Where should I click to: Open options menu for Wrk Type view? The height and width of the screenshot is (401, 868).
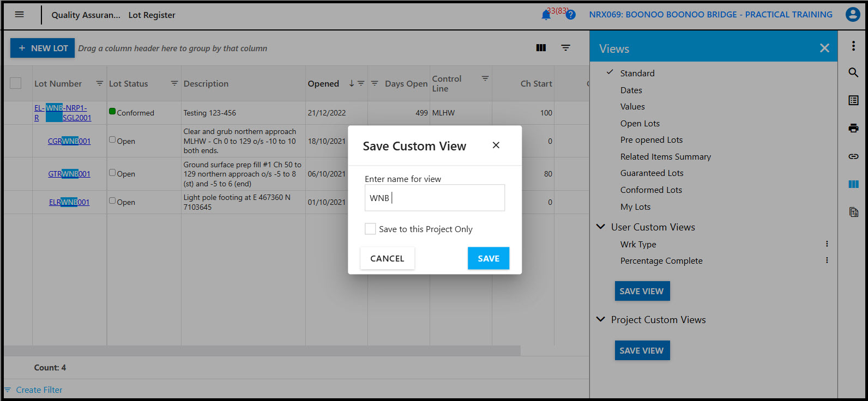[x=827, y=244]
